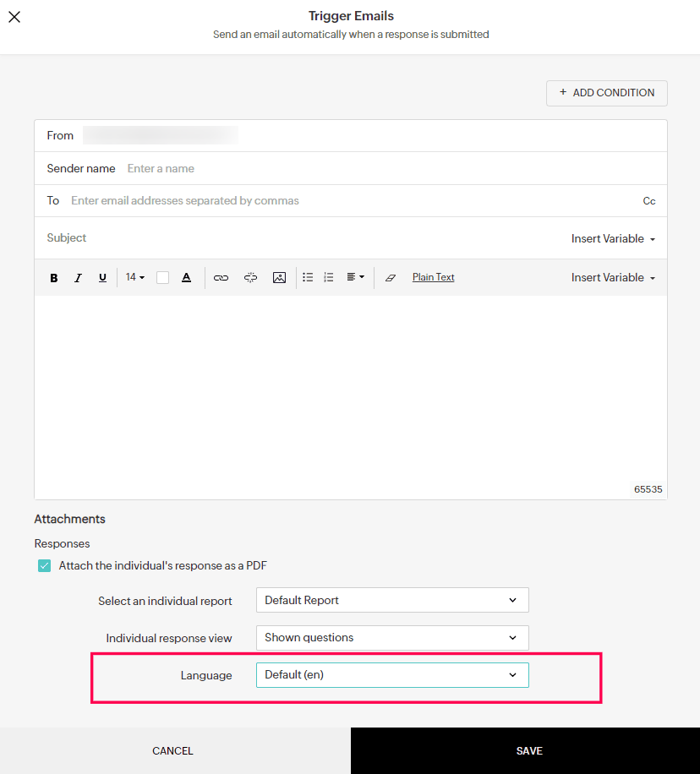Open the Individual response view dropdown
The height and width of the screenshot is (774, 700).
click(x=392, y=638)
